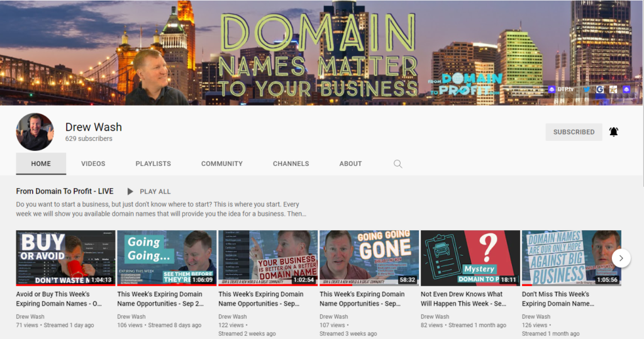Select the About tab
Viewport: 644px width, 339px height.
[350, 164]
